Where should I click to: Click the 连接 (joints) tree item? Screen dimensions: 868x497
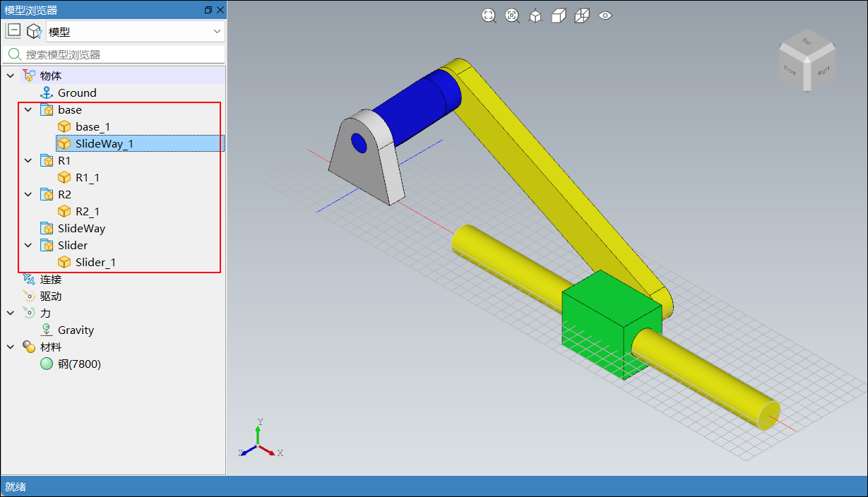(x=50, y=280)
